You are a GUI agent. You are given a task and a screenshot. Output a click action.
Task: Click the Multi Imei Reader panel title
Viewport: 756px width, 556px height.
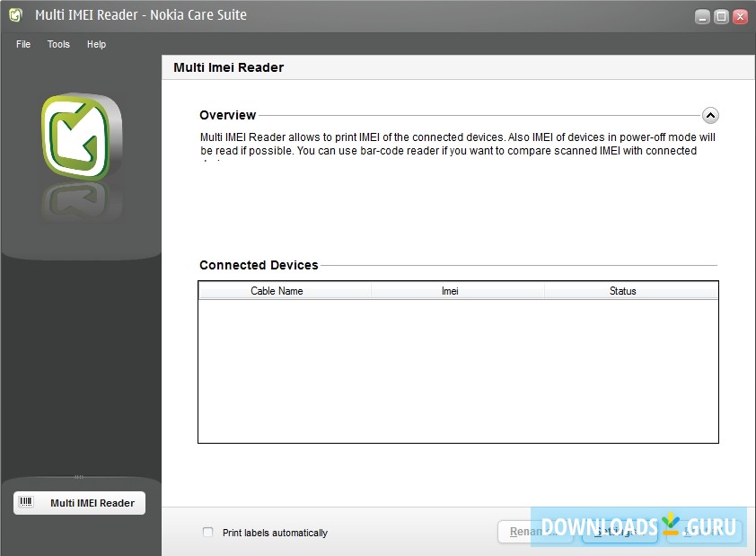click(x=229, y=67)
